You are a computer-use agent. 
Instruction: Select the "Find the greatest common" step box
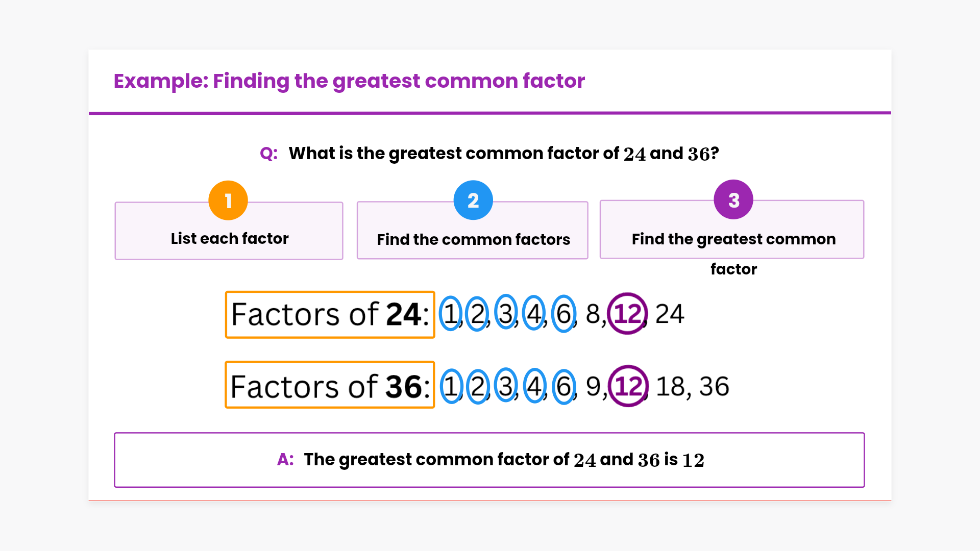coord(732,238)
